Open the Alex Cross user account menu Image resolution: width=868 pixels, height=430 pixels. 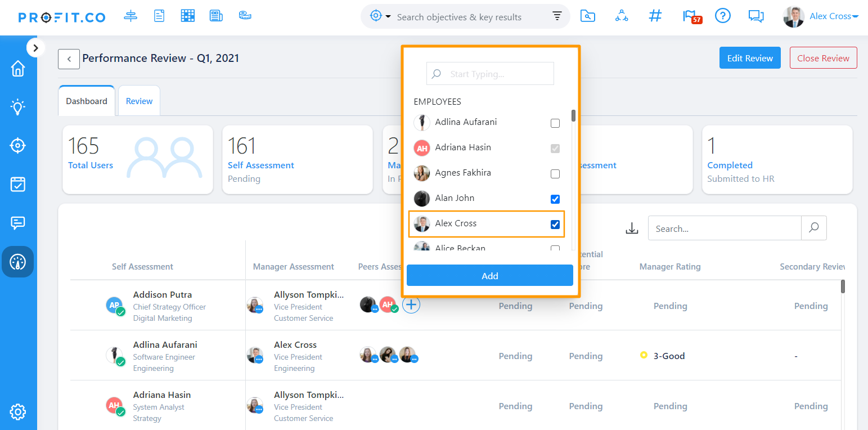coord(834,16)
